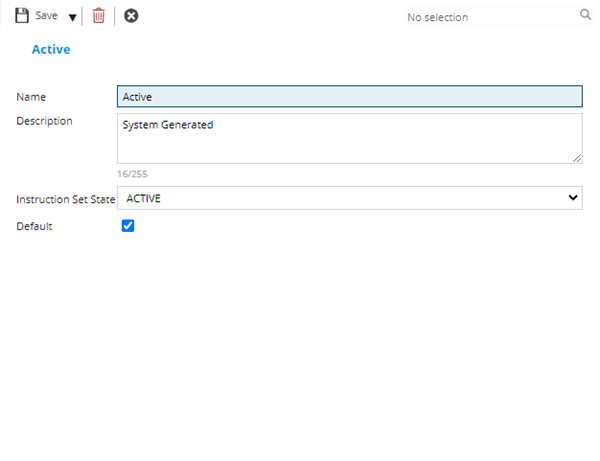
Task: Uncheck the Default checkbox
Action: [x=127, y=226]
